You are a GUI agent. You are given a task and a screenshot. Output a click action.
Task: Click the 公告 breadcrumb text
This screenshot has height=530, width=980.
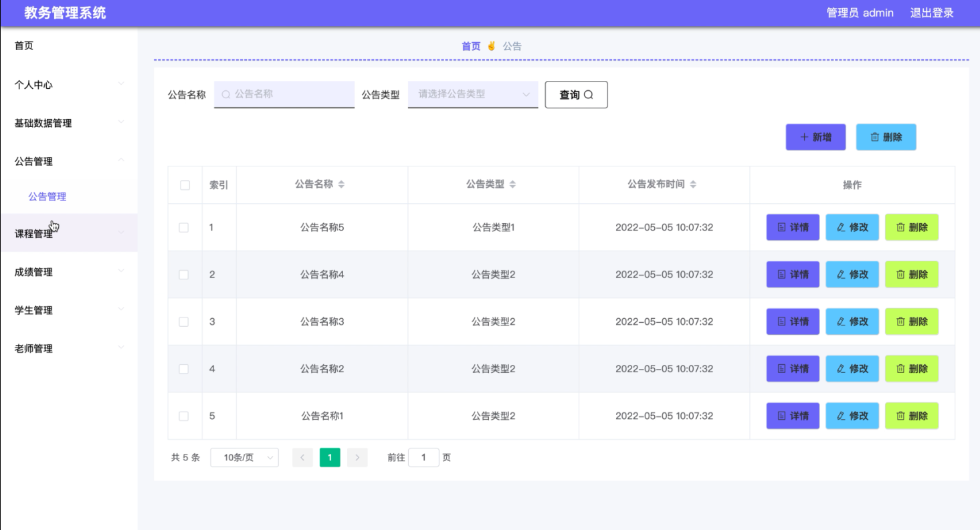512,46
